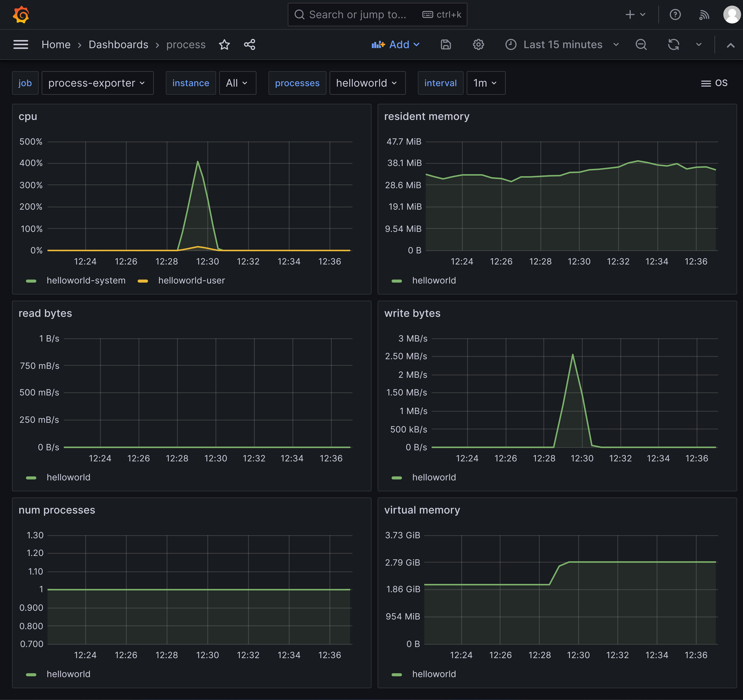This screenshot has height=700, width=743.
Task: Toggle helloworld series in num processes legend
Action: tap(68, 674)
